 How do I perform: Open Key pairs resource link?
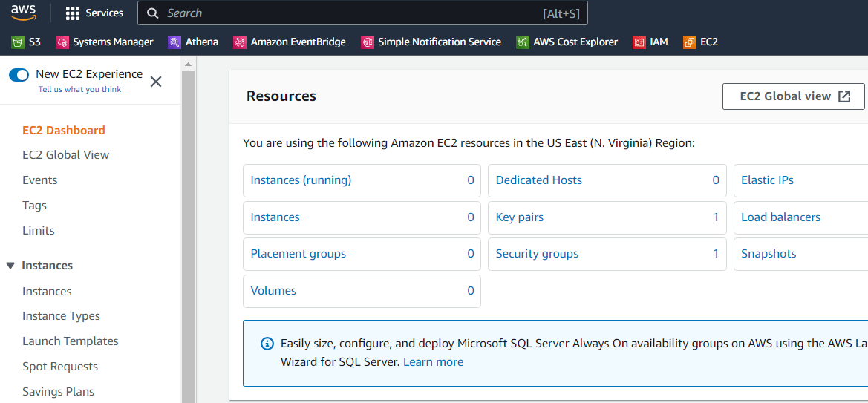(x=520, y=217)
